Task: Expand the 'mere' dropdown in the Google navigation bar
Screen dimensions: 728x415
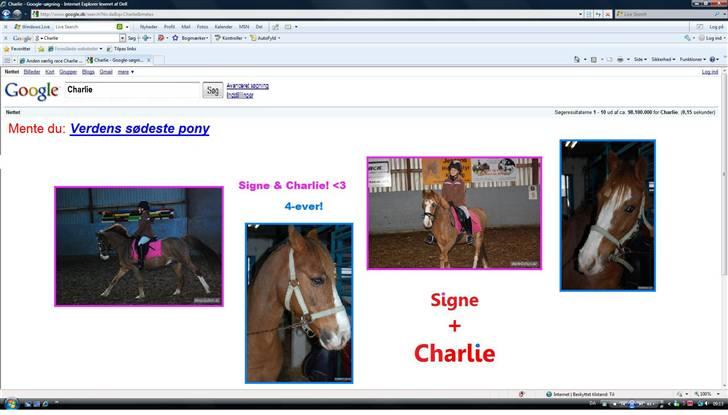Action: point(126,72)
